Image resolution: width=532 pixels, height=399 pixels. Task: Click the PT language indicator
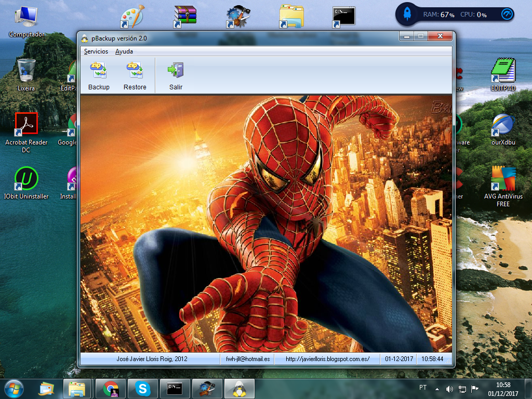[x=423, y=388]
